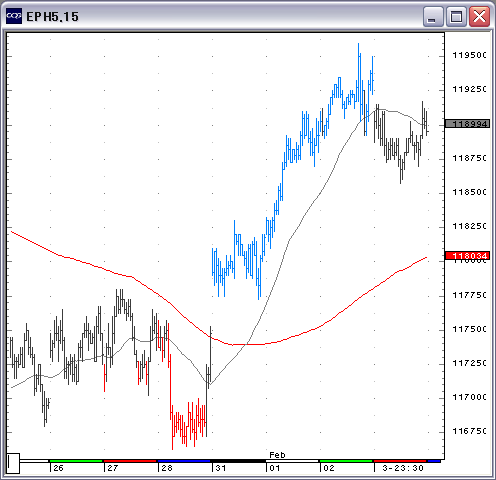496x480 pixels.
Task: Click the CQG icon in title bar
Action: pyautogui.click(x=14, y=16)
